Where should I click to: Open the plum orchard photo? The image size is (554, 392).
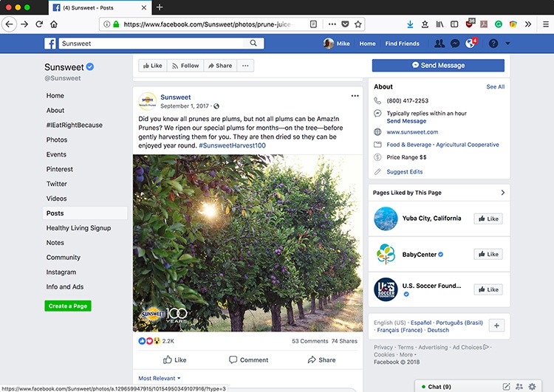[x=247, y=243]
